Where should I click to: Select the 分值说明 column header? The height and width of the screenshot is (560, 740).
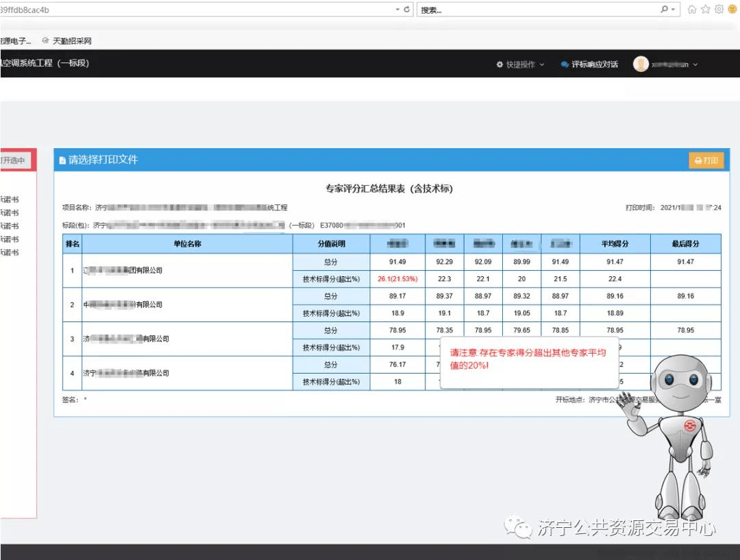point(332,243)
